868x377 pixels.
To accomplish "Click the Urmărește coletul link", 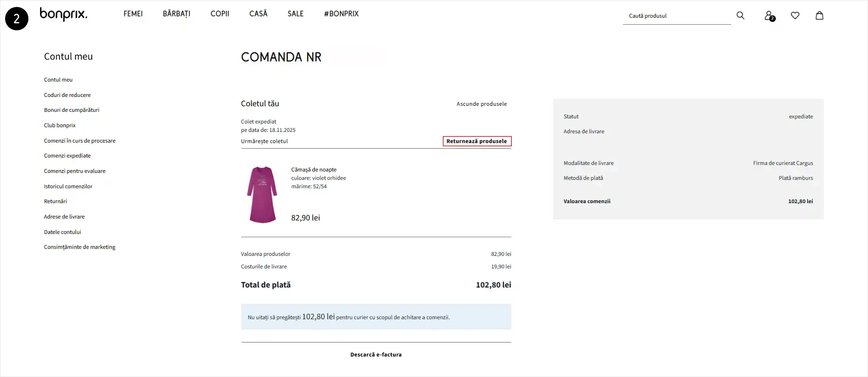I will (264, 141).
